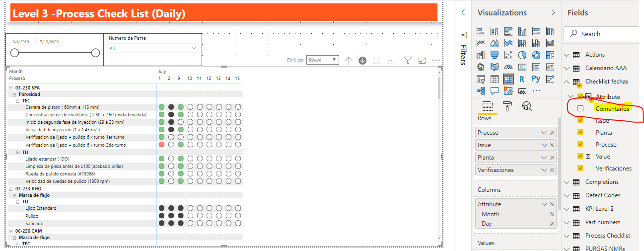Screen dimensions: 644x251
Task: Expand Visualizations pane right chevron
Action: click(553, 12)
